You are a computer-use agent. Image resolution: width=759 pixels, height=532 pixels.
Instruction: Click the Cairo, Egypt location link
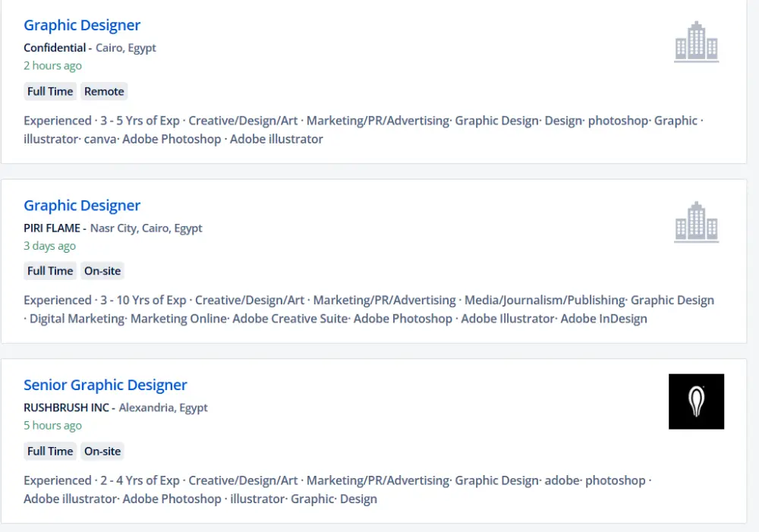(126, 47)
